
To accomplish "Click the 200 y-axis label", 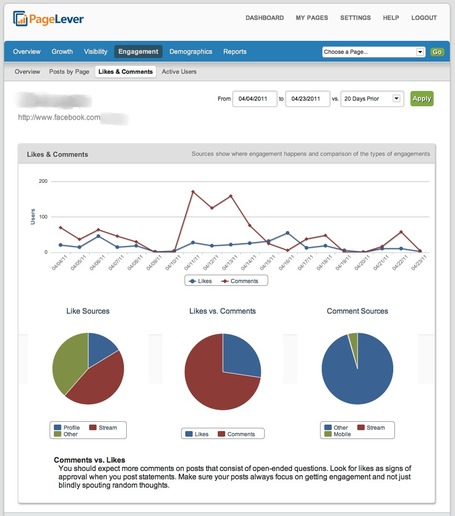I will click(x=43, y=181).
